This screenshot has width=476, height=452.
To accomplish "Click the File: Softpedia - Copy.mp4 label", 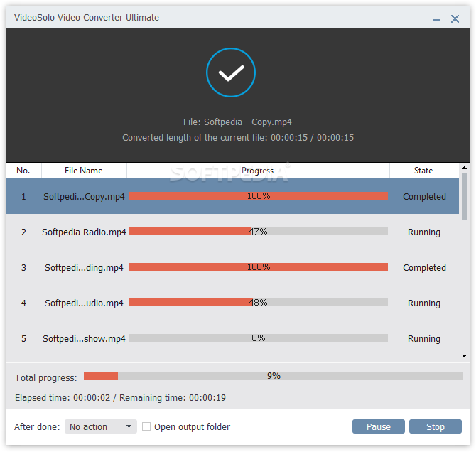I will [237, 122].
